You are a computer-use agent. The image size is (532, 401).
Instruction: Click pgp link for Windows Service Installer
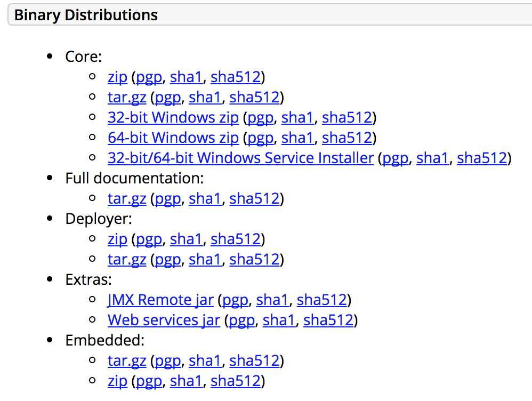point(395,158)
